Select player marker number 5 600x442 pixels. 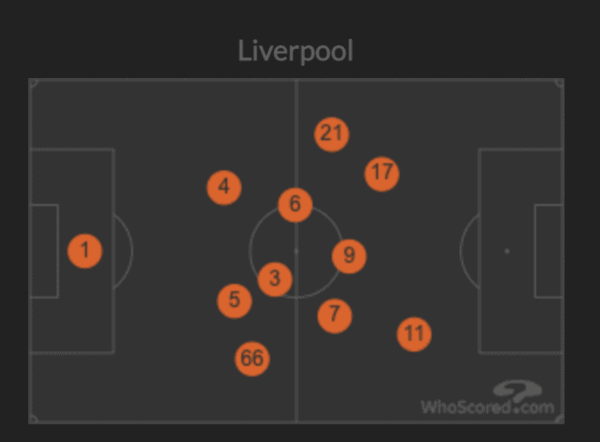tap(235, 301)
